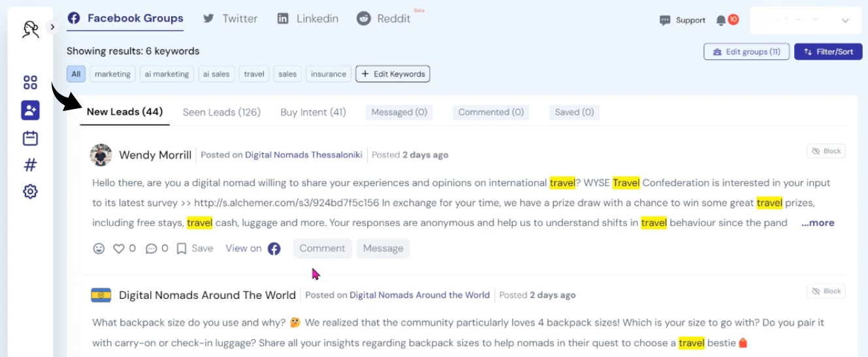Click Digital Nomads Around The World avatar

(x=101, y=295)
